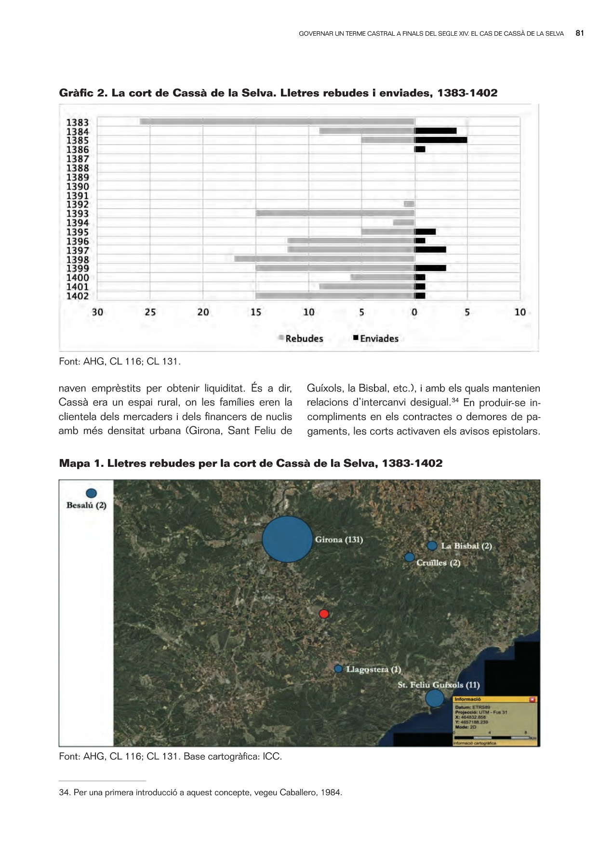Screen dimensions: 613x868
Task: Click the Informació cartogràfica footer label
Action: click(x=475, y=743)
